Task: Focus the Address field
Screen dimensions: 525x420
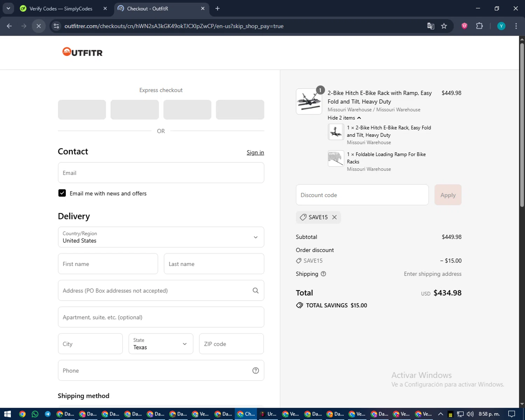Action: coord(161,290)
